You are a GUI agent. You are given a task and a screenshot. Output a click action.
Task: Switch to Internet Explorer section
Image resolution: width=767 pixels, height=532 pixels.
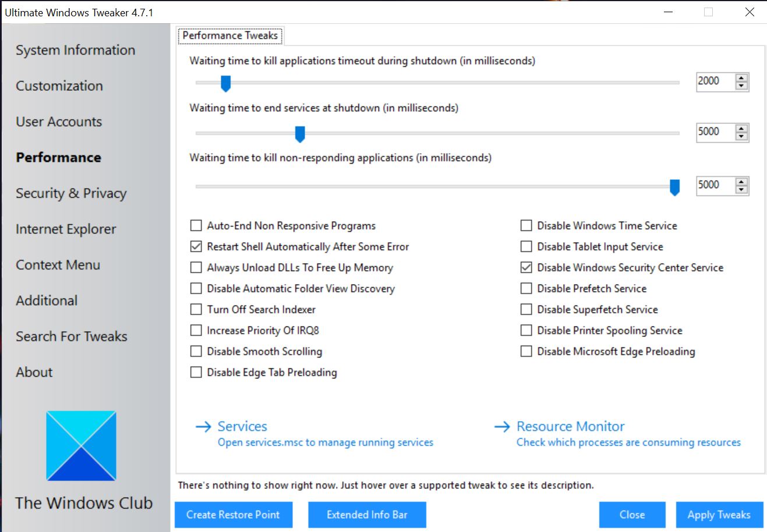[66, 229]
